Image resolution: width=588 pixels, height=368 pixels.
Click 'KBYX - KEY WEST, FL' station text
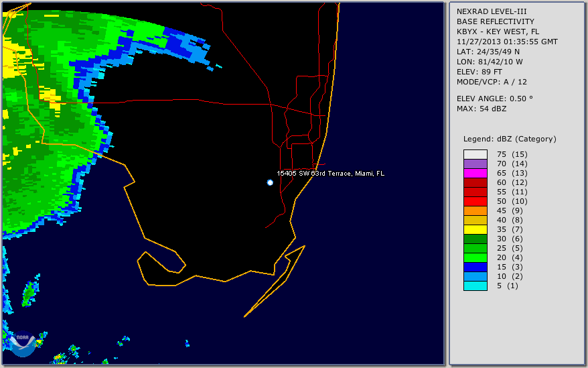[498, 32]
